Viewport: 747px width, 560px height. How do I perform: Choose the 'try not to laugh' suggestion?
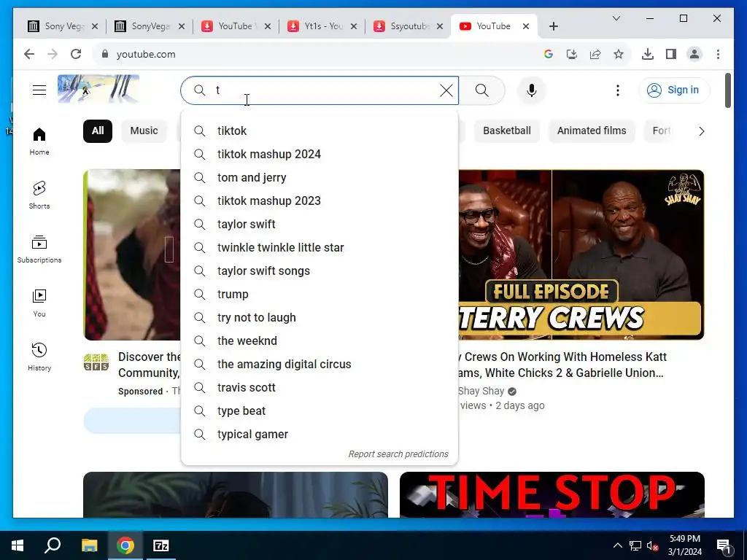click(x=320, y=317)
